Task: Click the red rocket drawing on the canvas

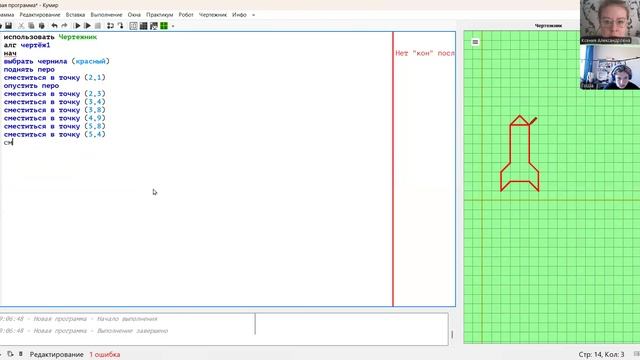Action: pos(520,153)
